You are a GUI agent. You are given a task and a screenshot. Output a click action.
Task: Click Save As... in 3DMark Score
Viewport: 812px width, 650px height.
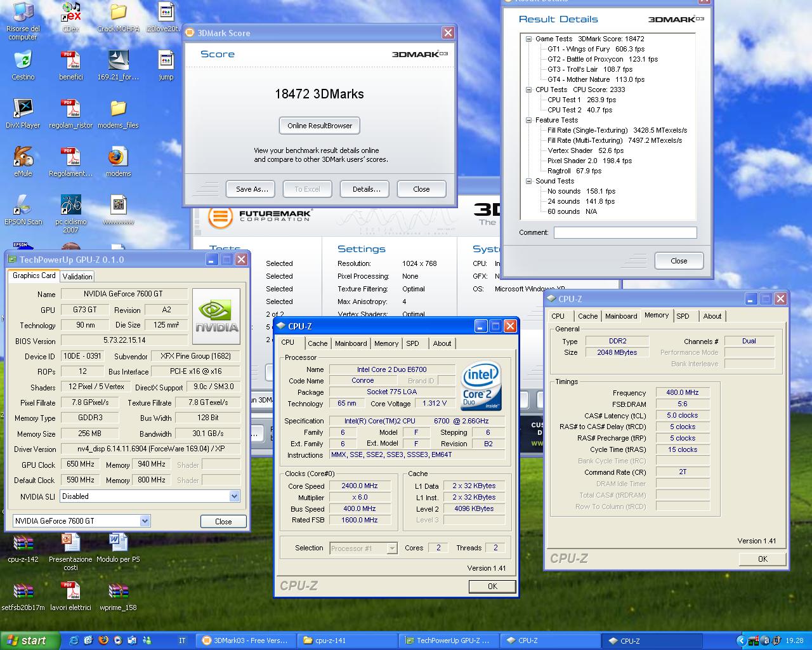coord(252,189)
